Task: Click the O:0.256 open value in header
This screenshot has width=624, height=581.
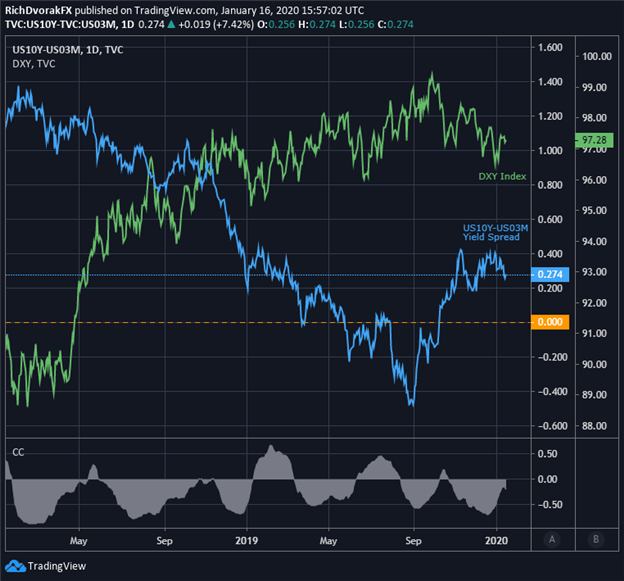Action: click(x=276, y=25)
